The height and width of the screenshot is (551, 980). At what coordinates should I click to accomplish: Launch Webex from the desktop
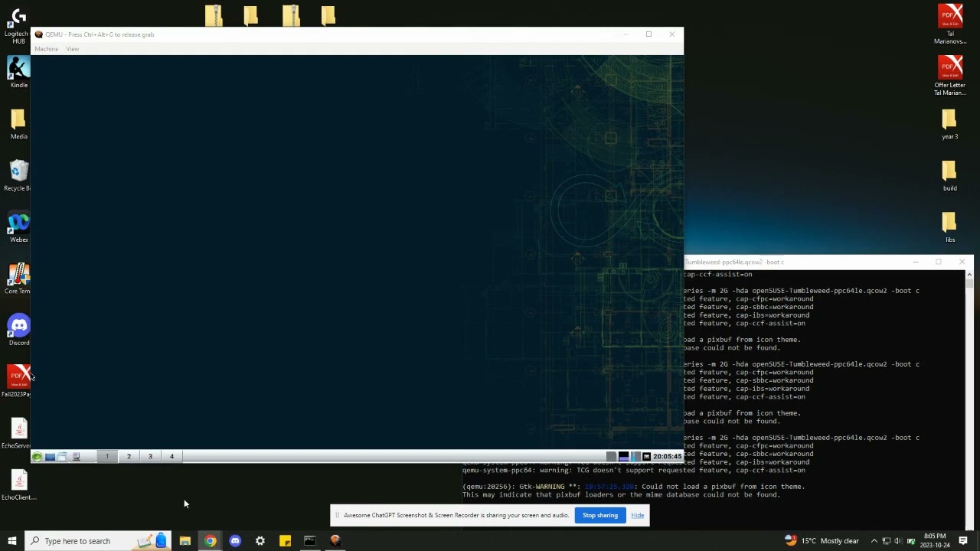pos(18,227)
